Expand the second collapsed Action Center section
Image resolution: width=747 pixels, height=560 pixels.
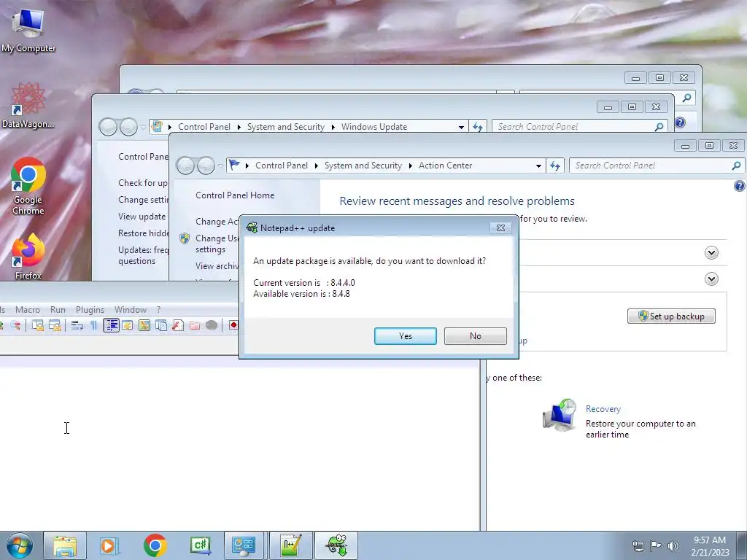coord(711,279)
